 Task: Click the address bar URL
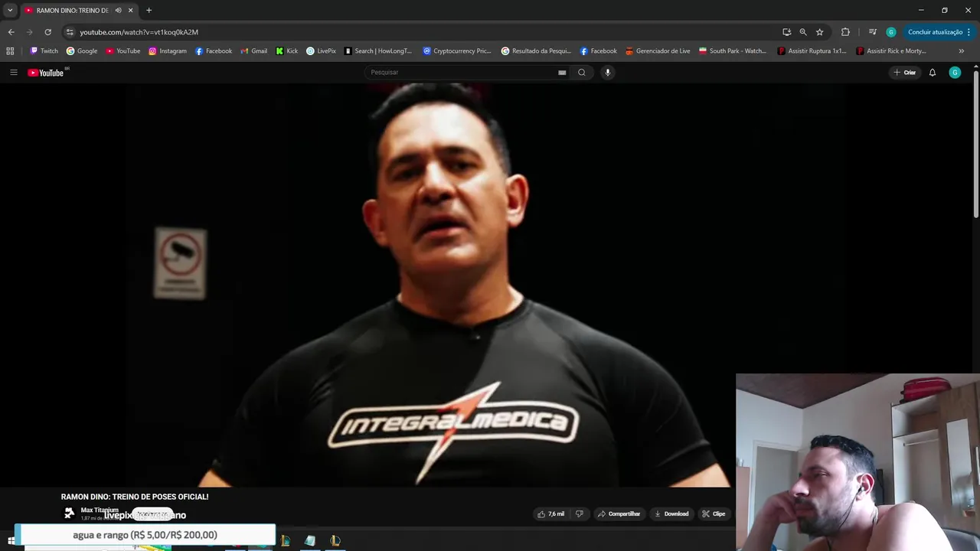click(139, 32)
